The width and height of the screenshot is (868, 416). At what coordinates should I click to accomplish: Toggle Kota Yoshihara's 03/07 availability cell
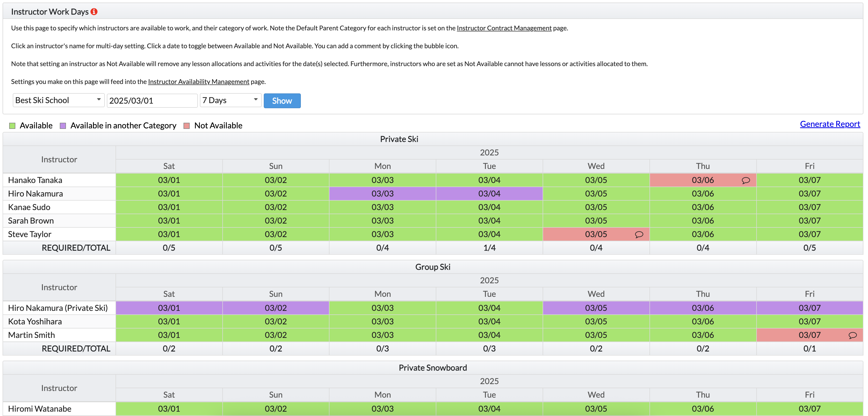click(809, 321)
